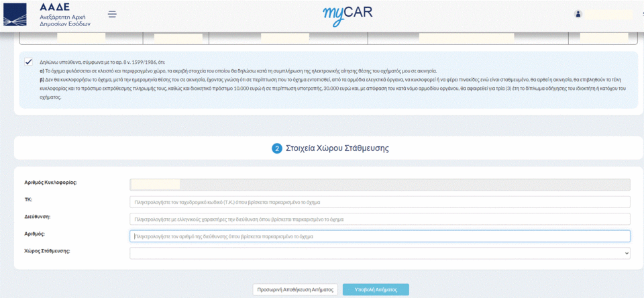Click Προσωρινή Αποθήκευση Αιτήματος button
The image size is (644, 298).
(295, 289)
